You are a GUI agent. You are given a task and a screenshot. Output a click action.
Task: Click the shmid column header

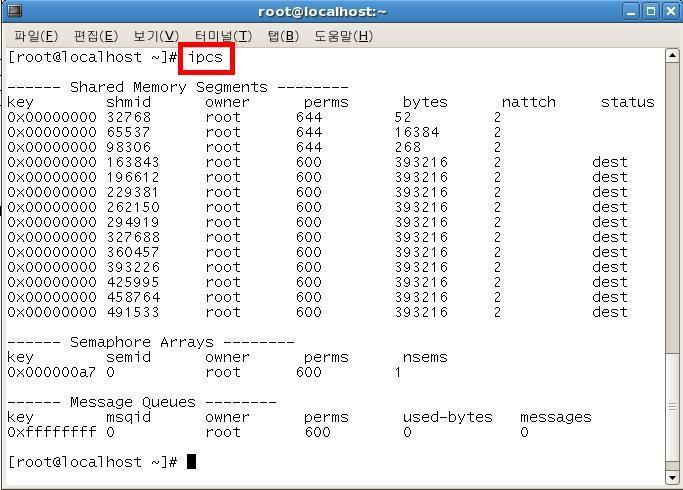coord(128,102)
